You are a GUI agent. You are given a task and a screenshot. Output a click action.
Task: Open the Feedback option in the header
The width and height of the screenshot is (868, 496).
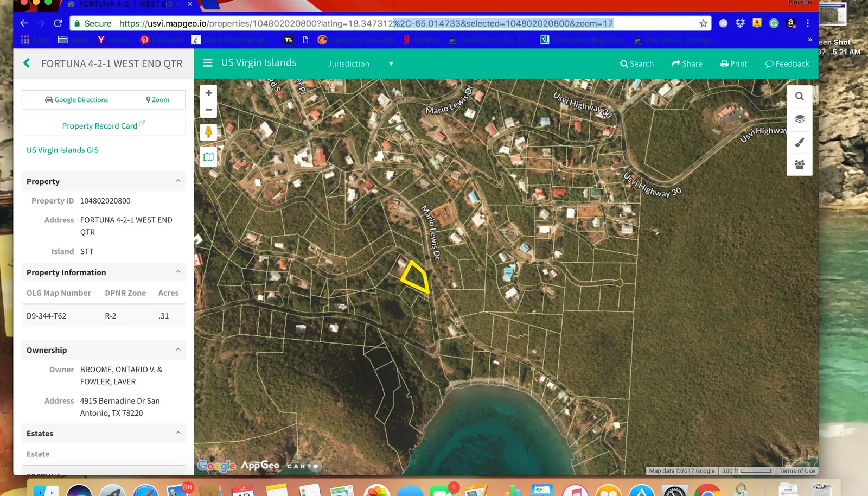point(787,63)
